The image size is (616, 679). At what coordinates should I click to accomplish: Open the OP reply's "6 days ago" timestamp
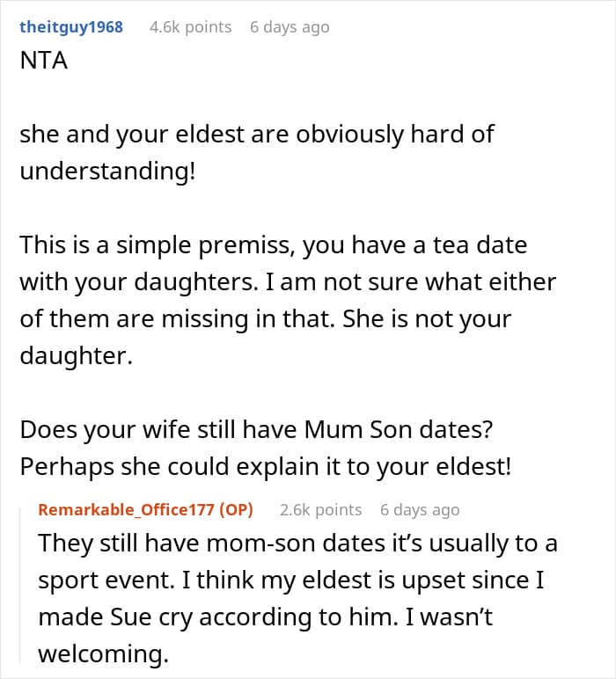pos(420,509)
